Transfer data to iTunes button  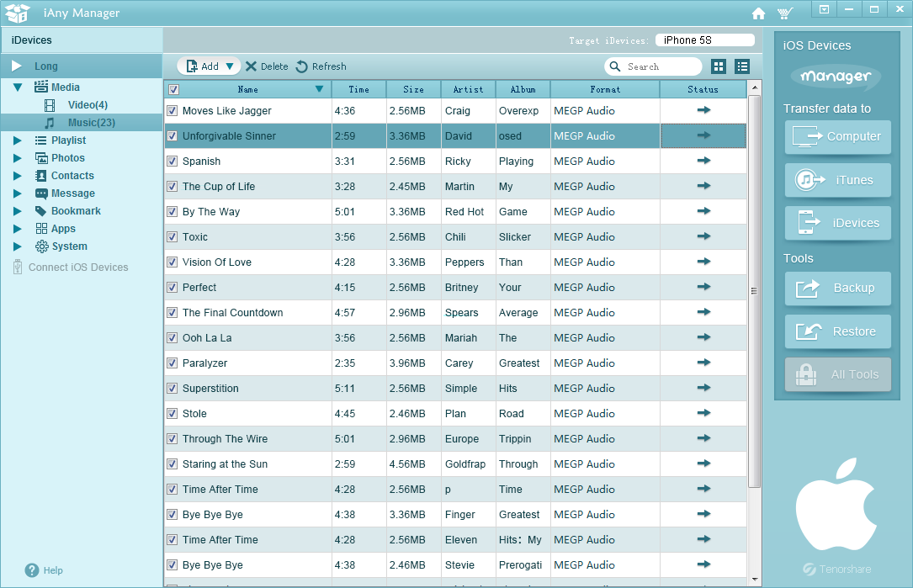(837, 180)
